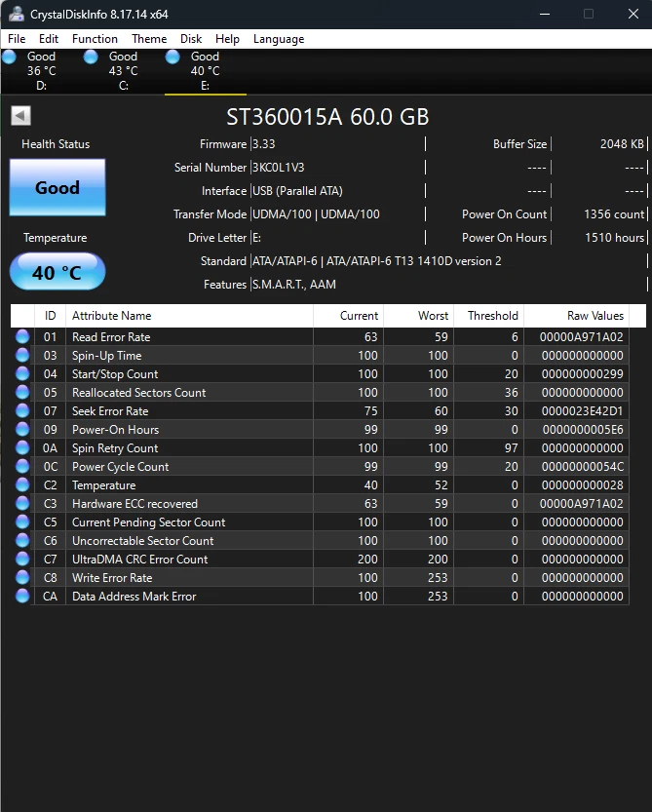This screenshot has height=812, width=652.
Task: Click the Attribute Name column header
Action: (x=189, y=316)
